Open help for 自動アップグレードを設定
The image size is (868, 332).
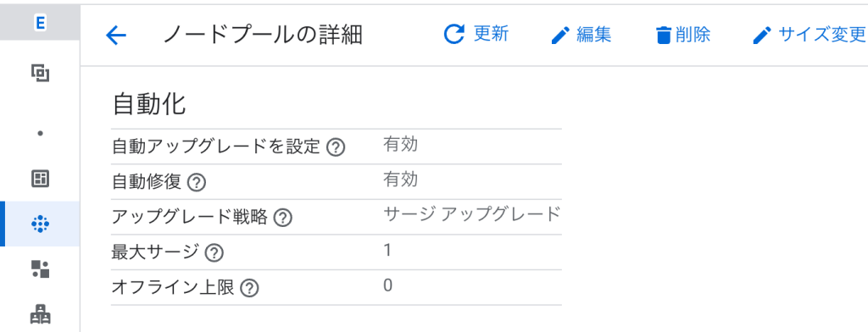[336, 147]
